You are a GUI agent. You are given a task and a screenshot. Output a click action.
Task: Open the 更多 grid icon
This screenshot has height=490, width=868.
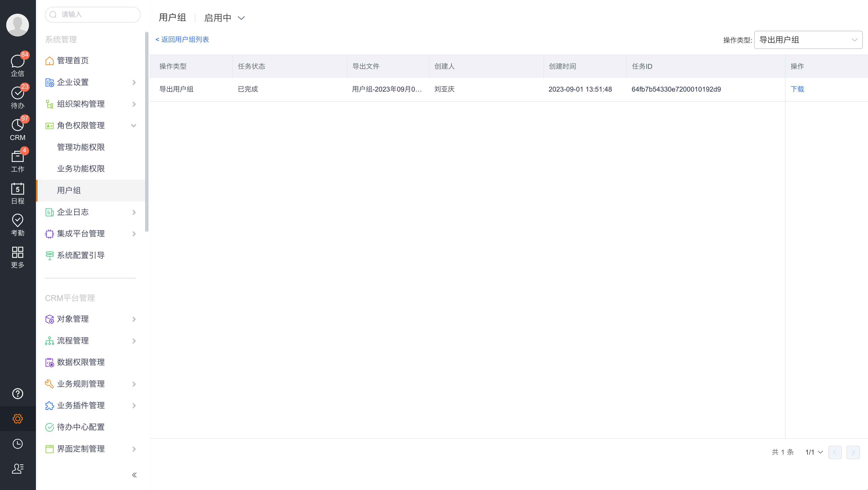pyautogui.click(x=18, y=253)
